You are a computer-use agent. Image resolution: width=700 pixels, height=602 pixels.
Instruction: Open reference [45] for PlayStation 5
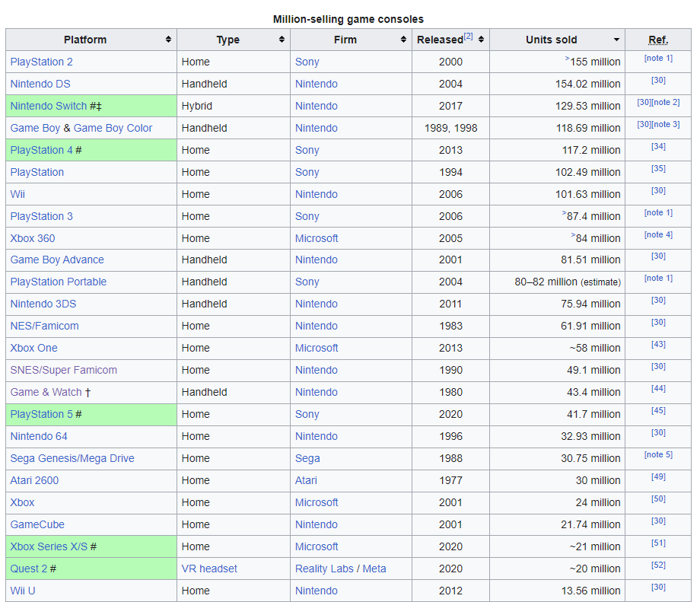[658, 410]
